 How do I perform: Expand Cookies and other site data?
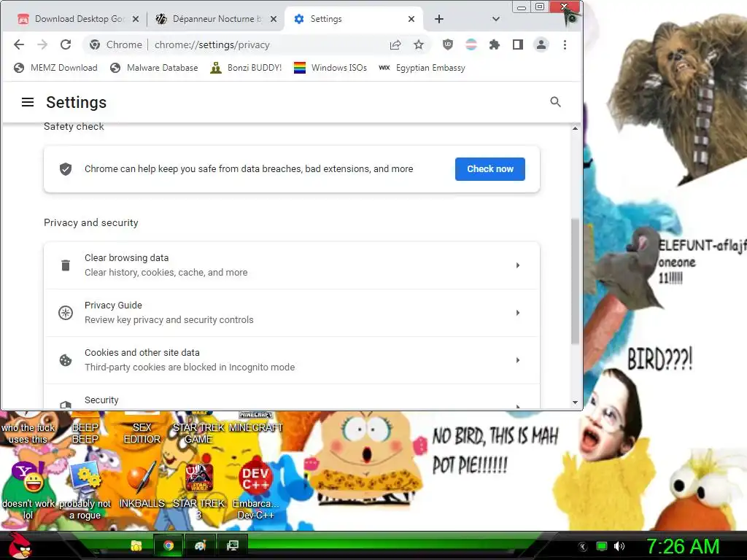[292, 360]
